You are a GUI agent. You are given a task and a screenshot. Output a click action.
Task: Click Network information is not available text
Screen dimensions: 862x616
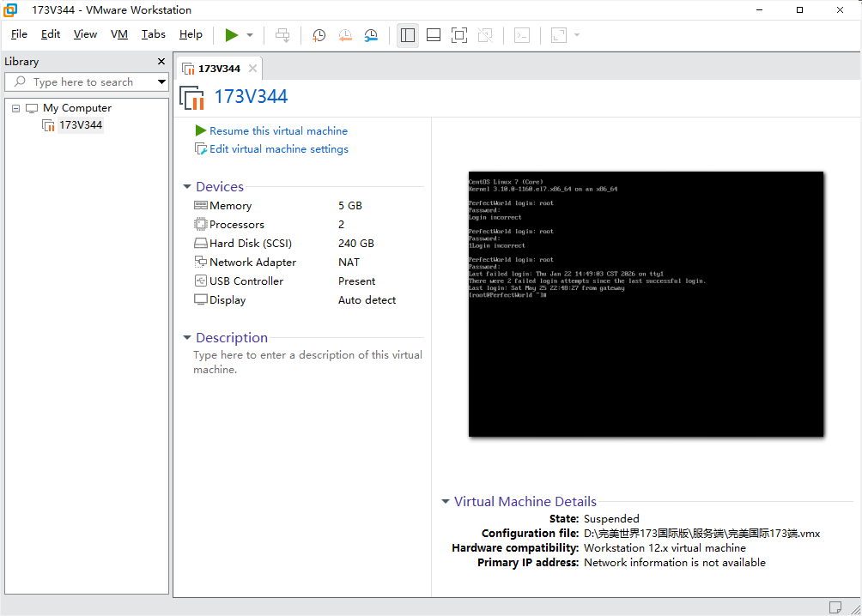coord(675,563)
